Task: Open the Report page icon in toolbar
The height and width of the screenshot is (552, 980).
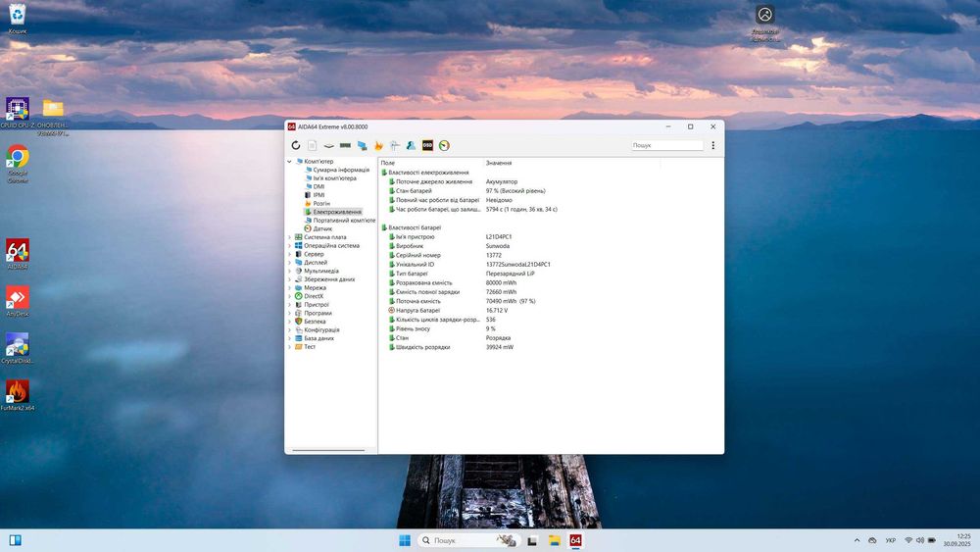Action: pos(312,145)
